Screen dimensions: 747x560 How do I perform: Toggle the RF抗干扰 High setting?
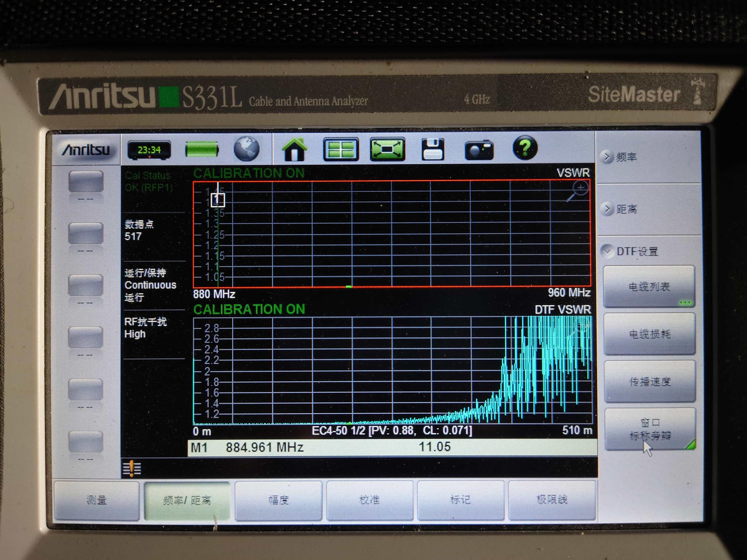[146, 328]
